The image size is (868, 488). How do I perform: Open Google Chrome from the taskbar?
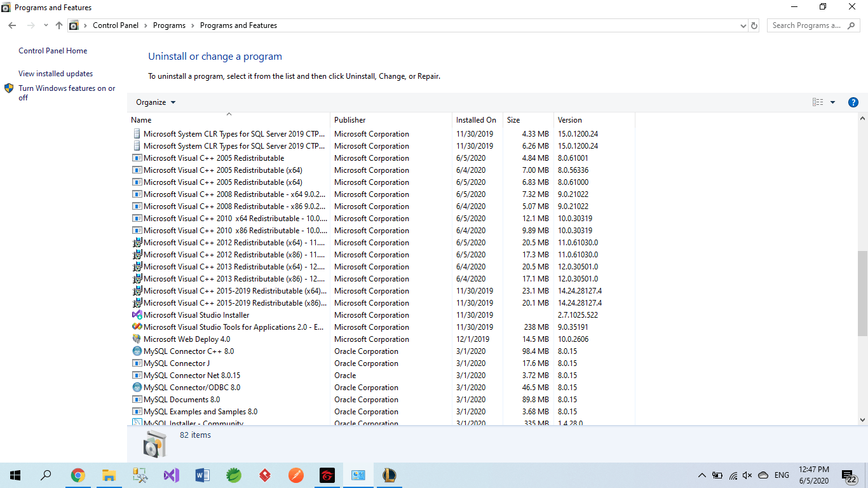click(78, 475)
